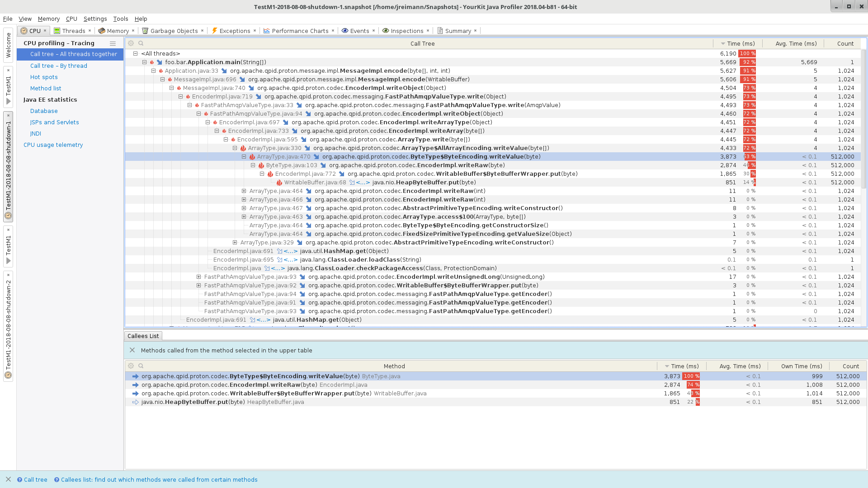Expand the ArrayType.java:464 writeRaw(int) node

[x=245, y=191]
